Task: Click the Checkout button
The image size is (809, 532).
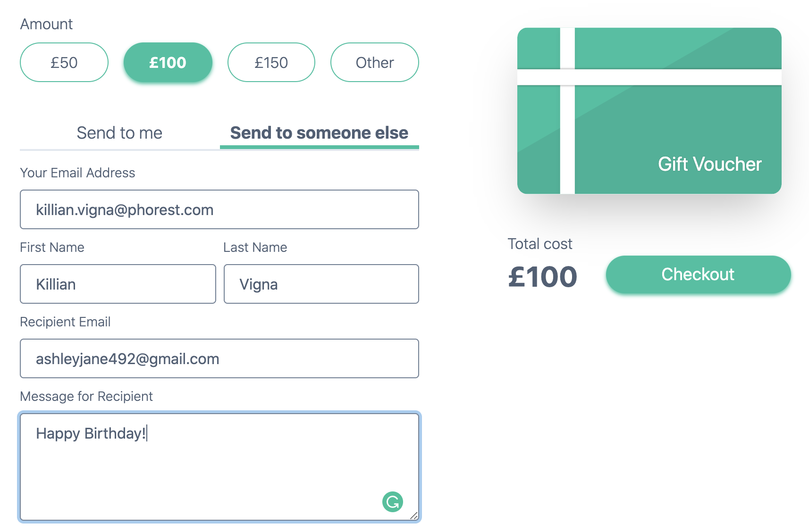Action: pyautogui.click(x=699, y=274)
